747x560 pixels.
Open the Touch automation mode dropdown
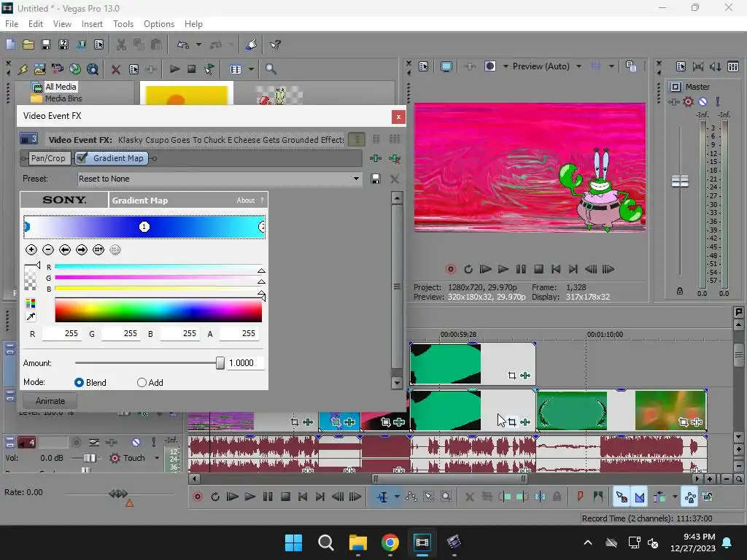pos(157,458)
